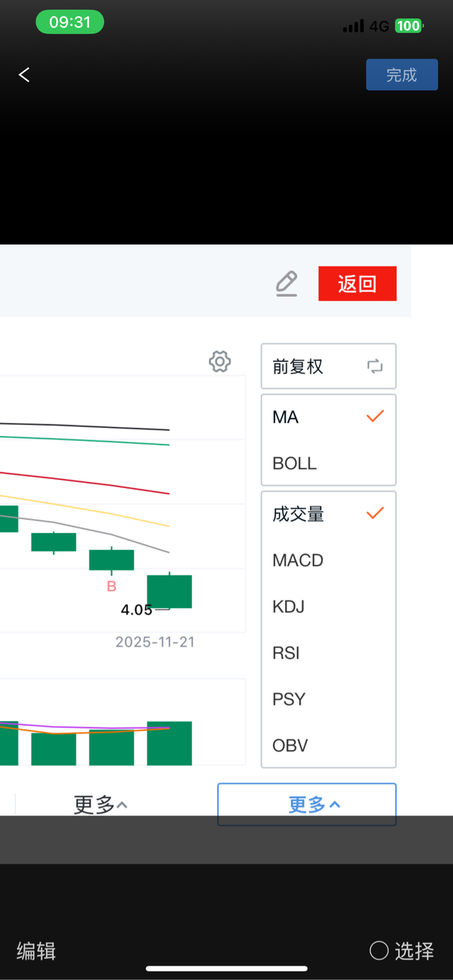453x980 pixels.
Task: Tap the orange checkmark next to MA
Action: pyautogui.click(x=375, y=416)
